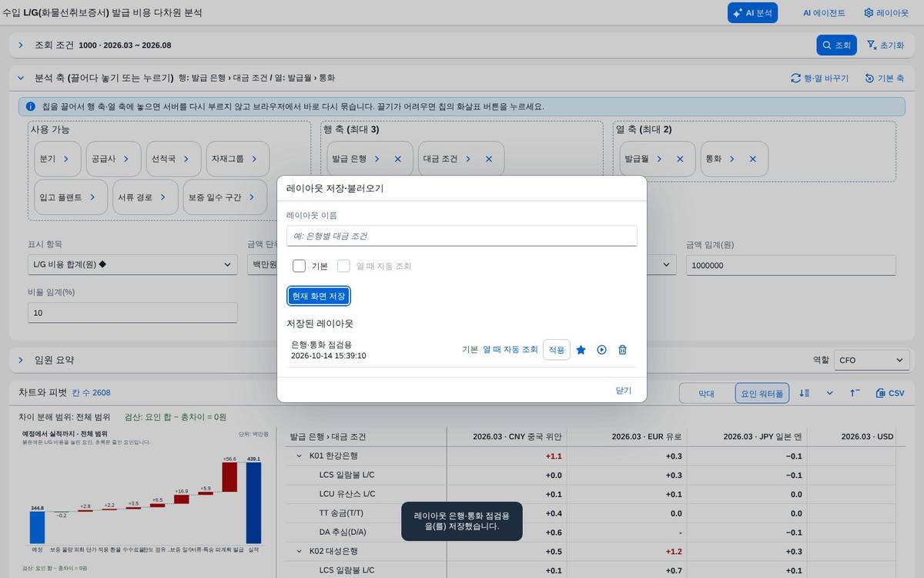Export the pivot with the CSV icon
The image size is (924, 578).
(890, 393)
